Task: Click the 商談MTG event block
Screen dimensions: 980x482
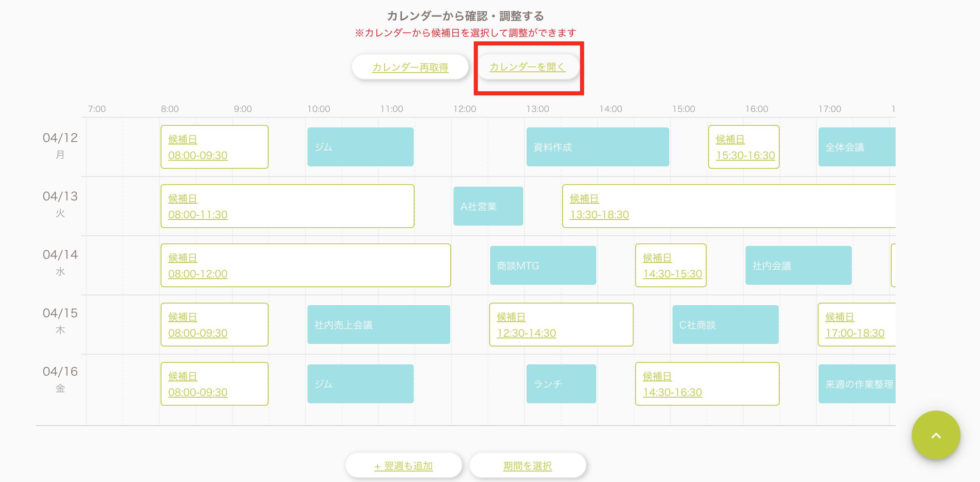Action: 543,265
